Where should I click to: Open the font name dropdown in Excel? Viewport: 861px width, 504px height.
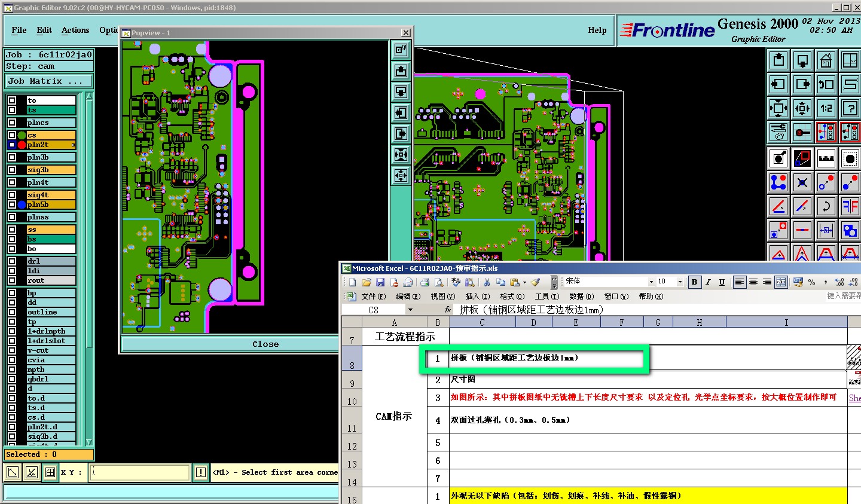tap(651, 282)
